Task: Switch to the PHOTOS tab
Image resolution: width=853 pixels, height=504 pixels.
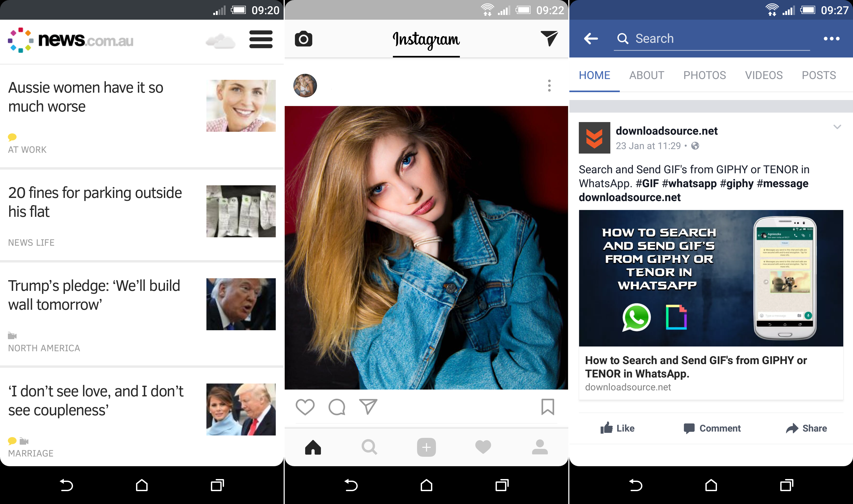Action: [x=705, y=75]
